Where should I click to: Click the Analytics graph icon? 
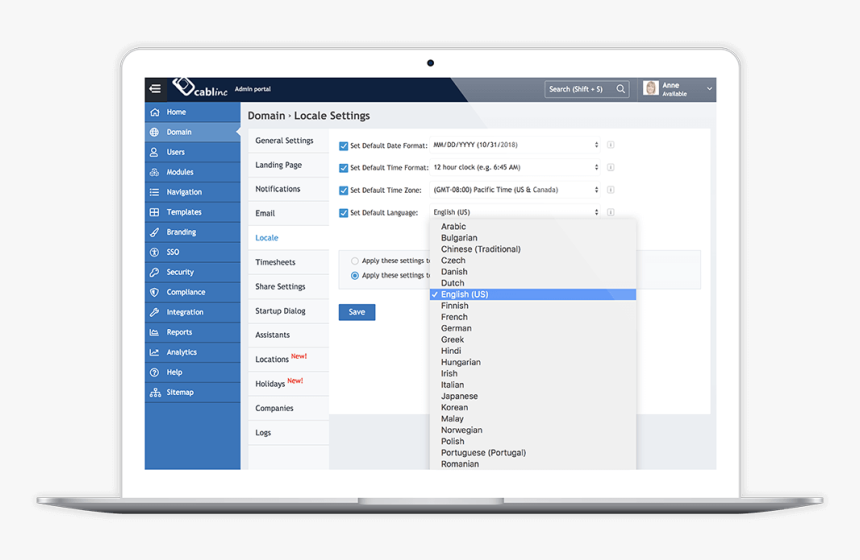tap(155, 352)
